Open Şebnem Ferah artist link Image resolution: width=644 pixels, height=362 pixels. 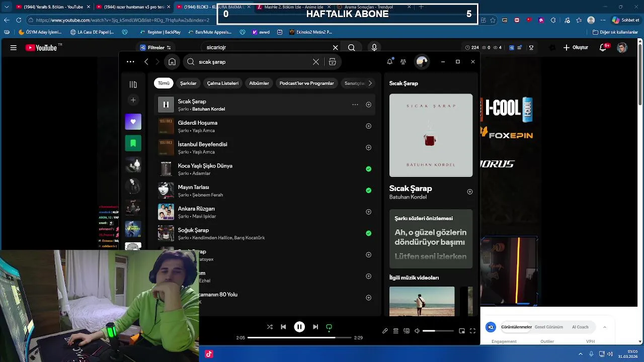coord(207,195)
